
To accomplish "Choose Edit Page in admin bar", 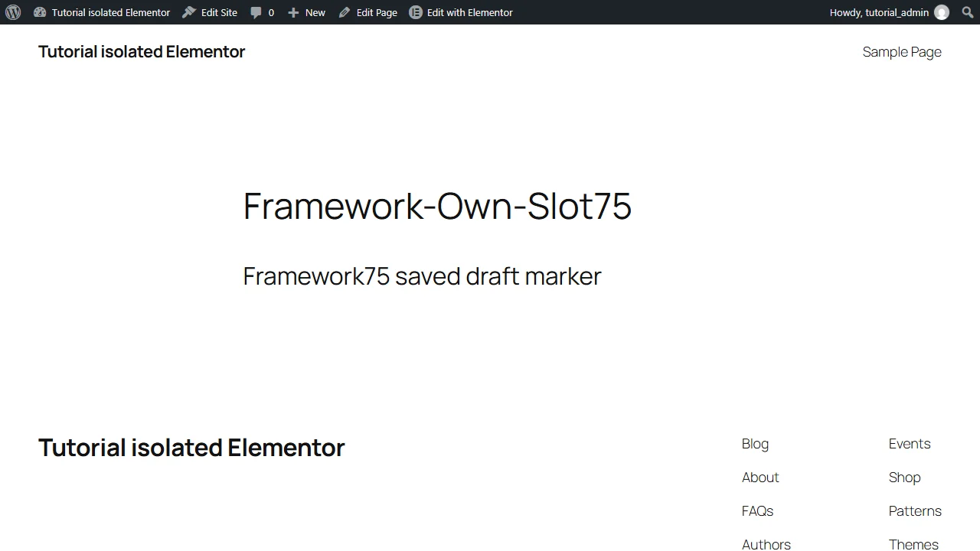I will (367, 12).
